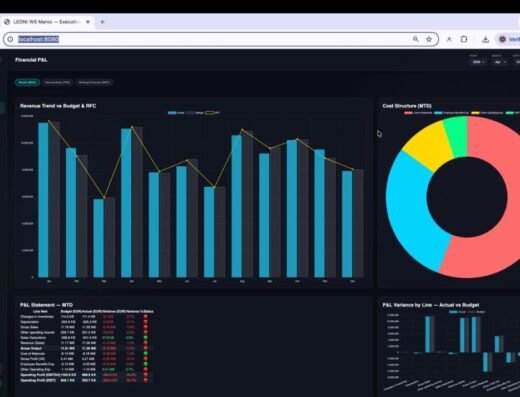Click the green segment of the Cost Structure donut
Image resolution: width=520 pixels, height=397 pixels.
[x=457, y=137]
